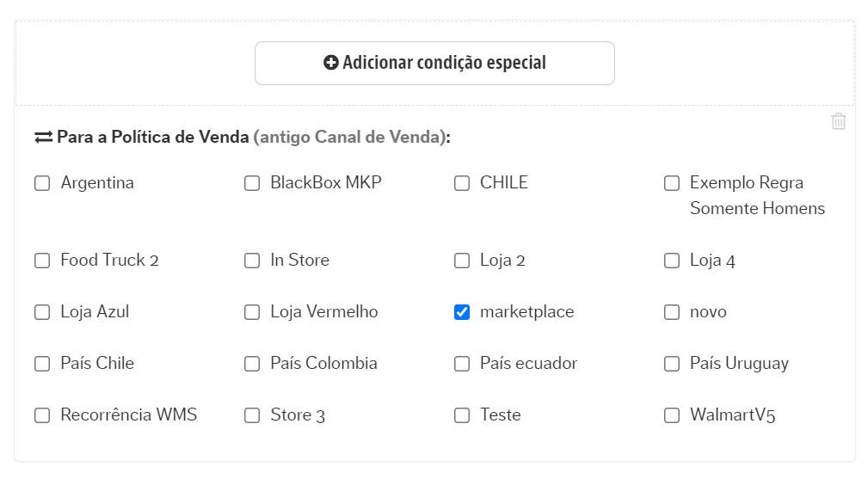Delete condition with the trash icon

[838, 121]
